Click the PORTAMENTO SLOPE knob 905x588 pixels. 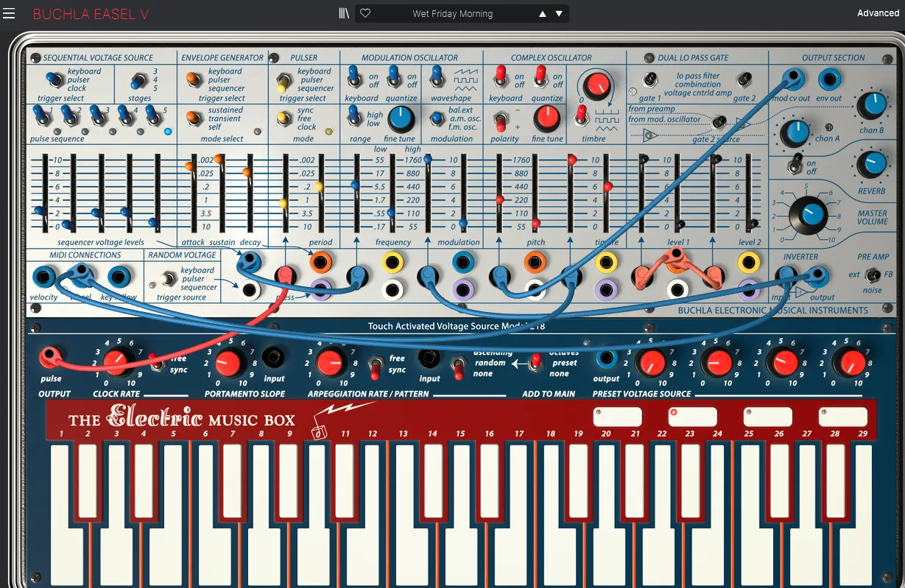tap(230, 361)
